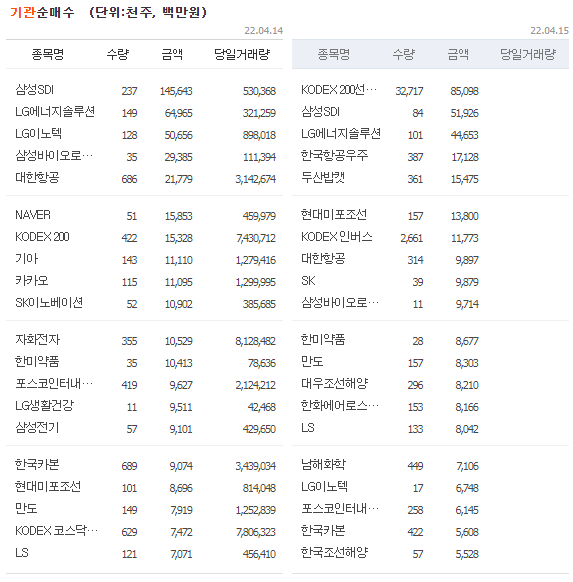
Task: Click the amount 145,643 for 삼성SDI
Action: [176, 91]
